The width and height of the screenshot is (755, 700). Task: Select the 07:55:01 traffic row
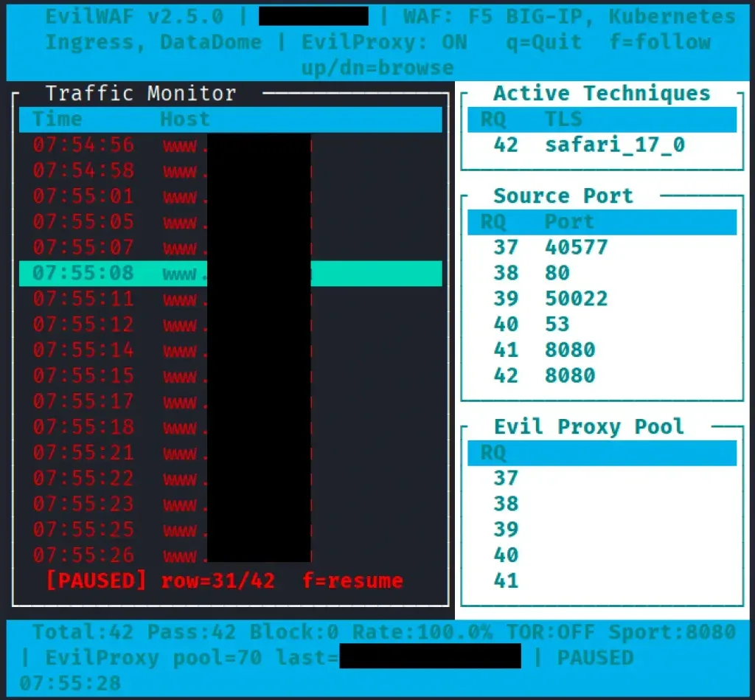[230, 196]
